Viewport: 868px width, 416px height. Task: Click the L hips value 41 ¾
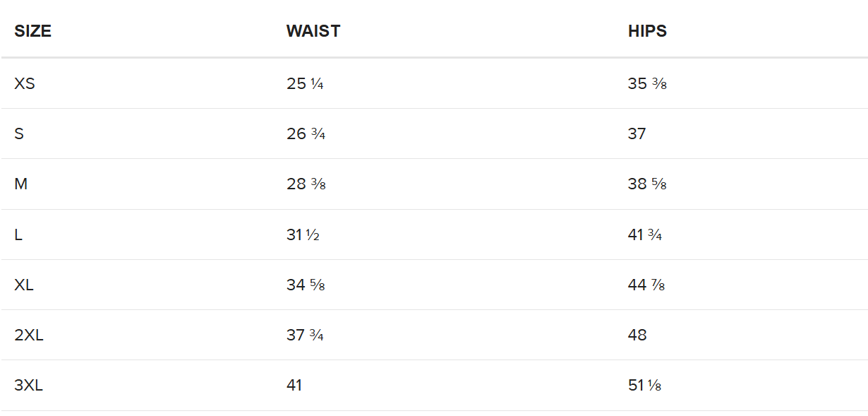click(645, 234)
